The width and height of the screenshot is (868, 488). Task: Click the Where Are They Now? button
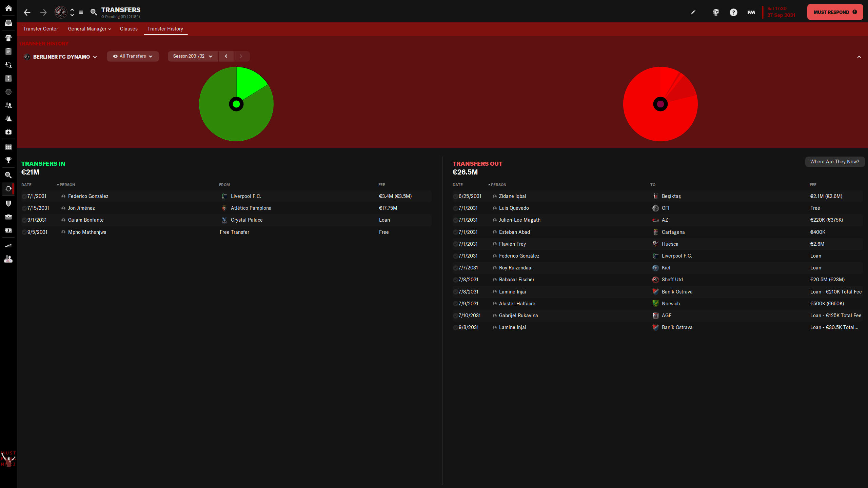[834, 162]
